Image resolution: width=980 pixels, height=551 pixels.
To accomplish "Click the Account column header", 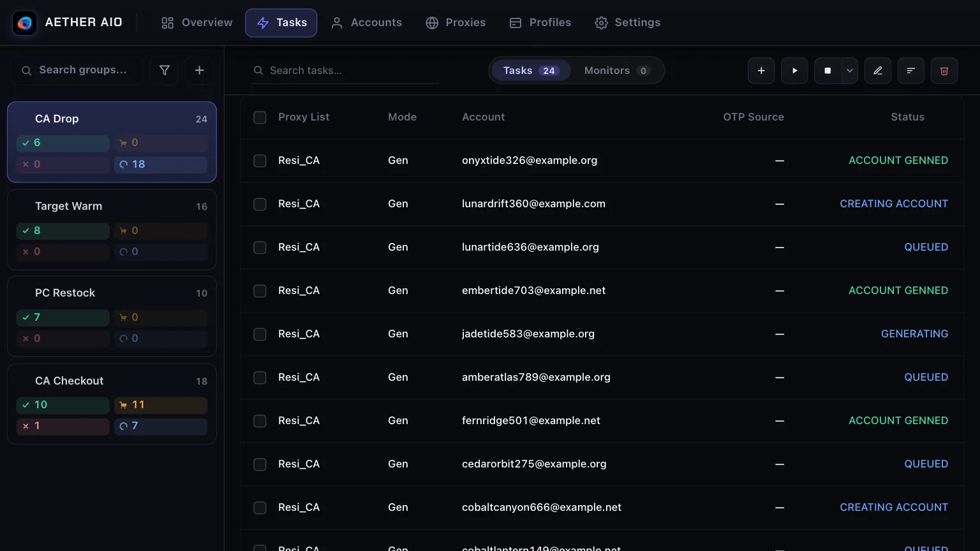I will 483,117.
